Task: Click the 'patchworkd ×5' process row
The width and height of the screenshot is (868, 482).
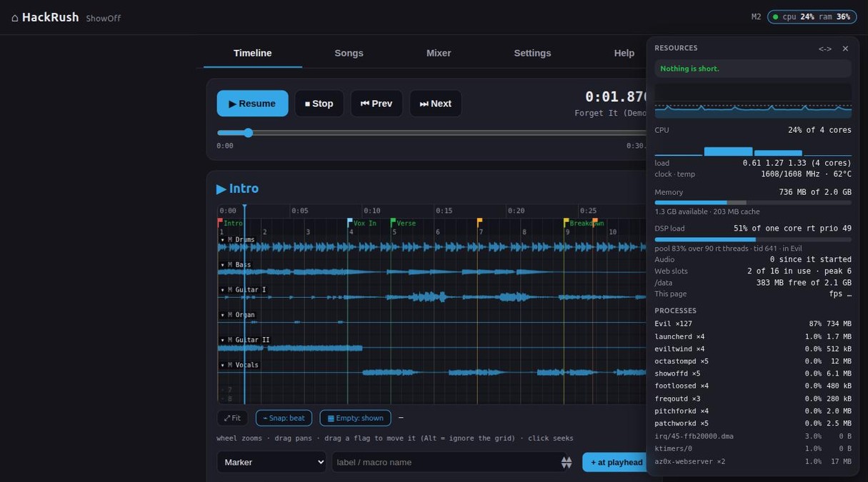Action: [753, 423]
